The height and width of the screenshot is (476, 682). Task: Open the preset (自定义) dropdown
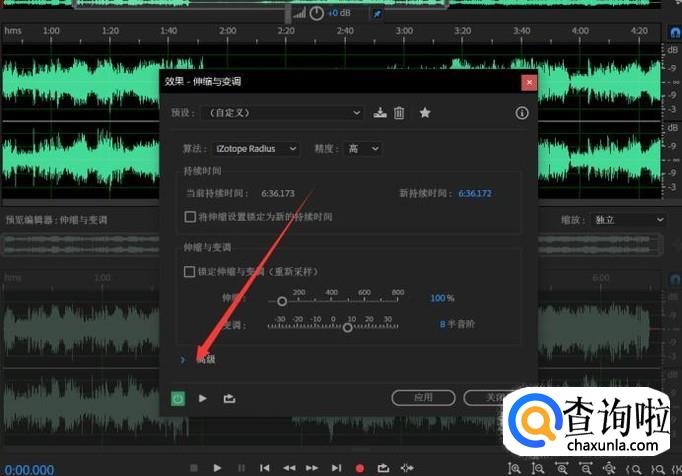[281, 114]
